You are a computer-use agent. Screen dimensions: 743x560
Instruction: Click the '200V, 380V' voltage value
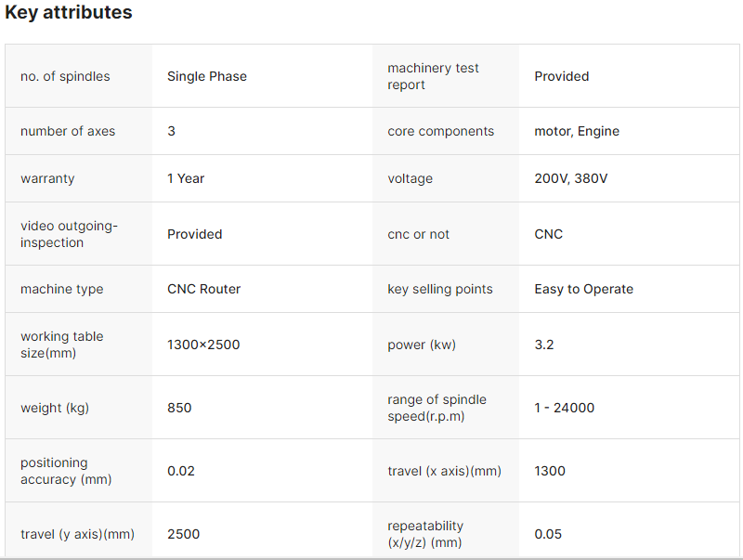(571, 178)
